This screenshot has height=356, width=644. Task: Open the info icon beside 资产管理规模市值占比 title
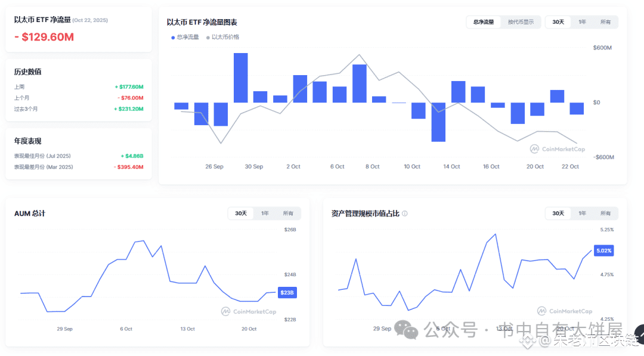point(405,213)
